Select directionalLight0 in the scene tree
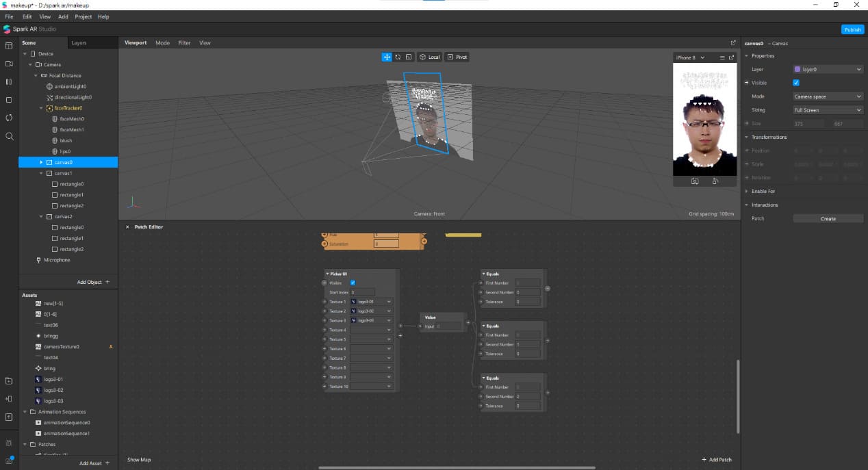Viewport: 868px width, 470px height. coord(74,97)
